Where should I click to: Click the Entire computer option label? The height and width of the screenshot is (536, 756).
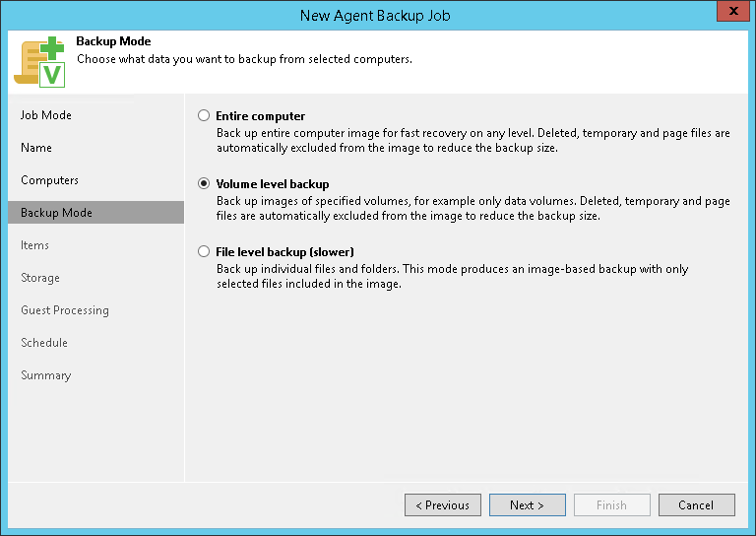[261, 115]
